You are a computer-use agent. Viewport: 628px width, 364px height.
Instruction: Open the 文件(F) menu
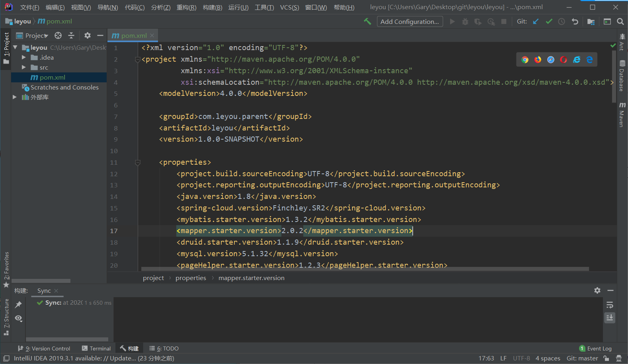point(29,8)
